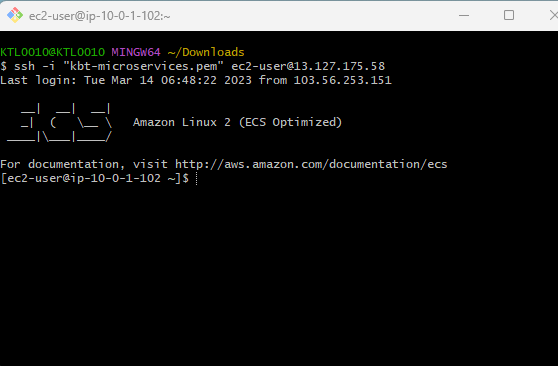The height and width of the screenshot is (366, 558).
Task: Click the window title ec2-user@ip-10-0-1-102
Action: pos(100,16)
